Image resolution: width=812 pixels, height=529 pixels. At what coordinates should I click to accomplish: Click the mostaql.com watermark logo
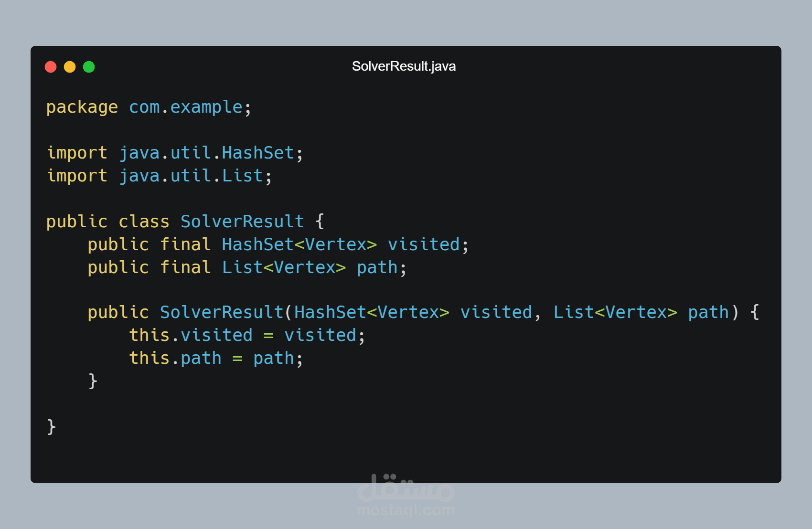pos(406,495)
